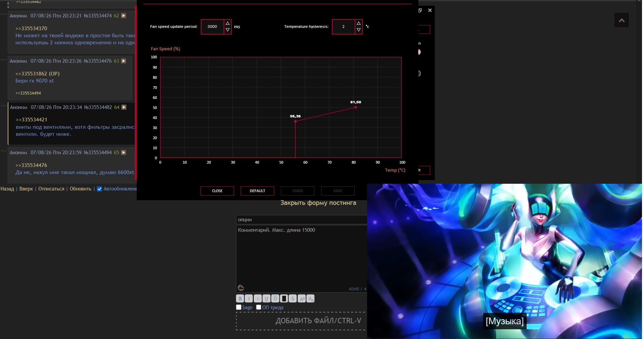The height and width of the screenshot is (339, 644).
Task: Open options dots beside post №335534476
Action: click(x=3, y=60)
